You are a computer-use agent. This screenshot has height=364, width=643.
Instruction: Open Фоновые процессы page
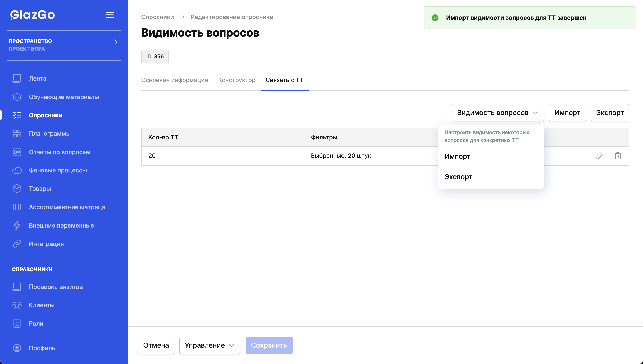point(58,170)
